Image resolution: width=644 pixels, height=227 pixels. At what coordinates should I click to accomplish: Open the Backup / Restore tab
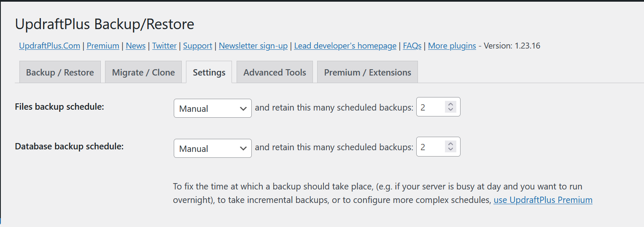pos(60,72)
